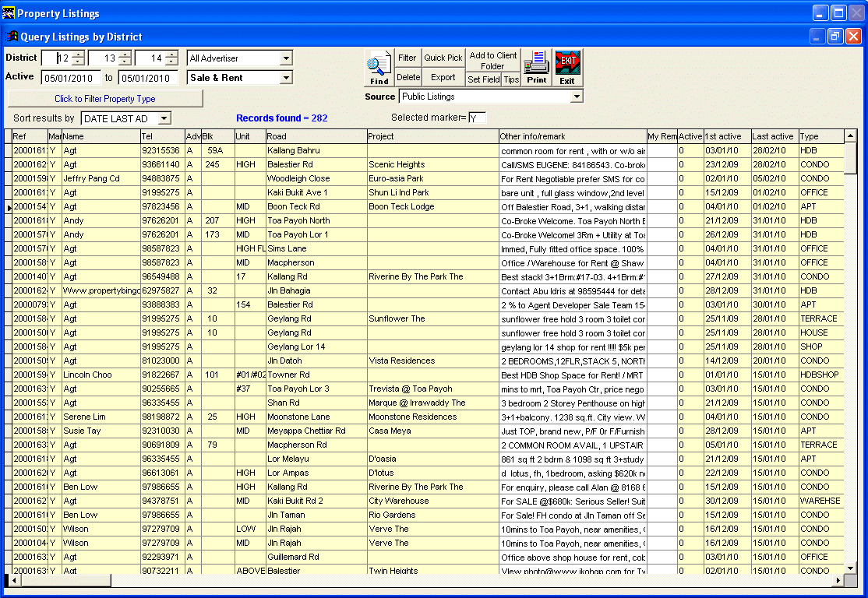Viewport: 868px width, 598px height.
Task: Increase the first District spinner value 12
Action: (x=79, y=55)
